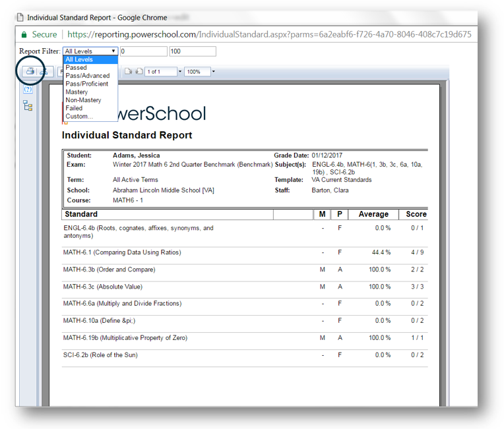Click 'MATH-6.6a (Multiply and Divide Fractions)'
This screenshot has width=504, height=429.
tap(123, 303)
